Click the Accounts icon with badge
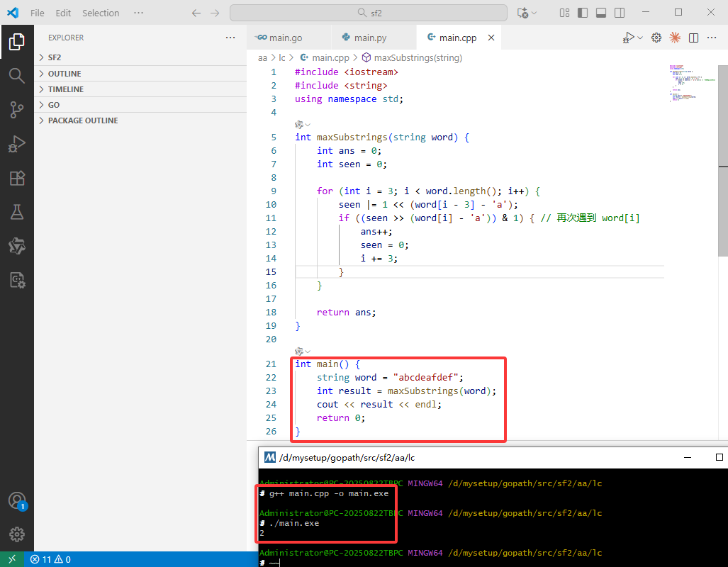 (x=17, y=500)
